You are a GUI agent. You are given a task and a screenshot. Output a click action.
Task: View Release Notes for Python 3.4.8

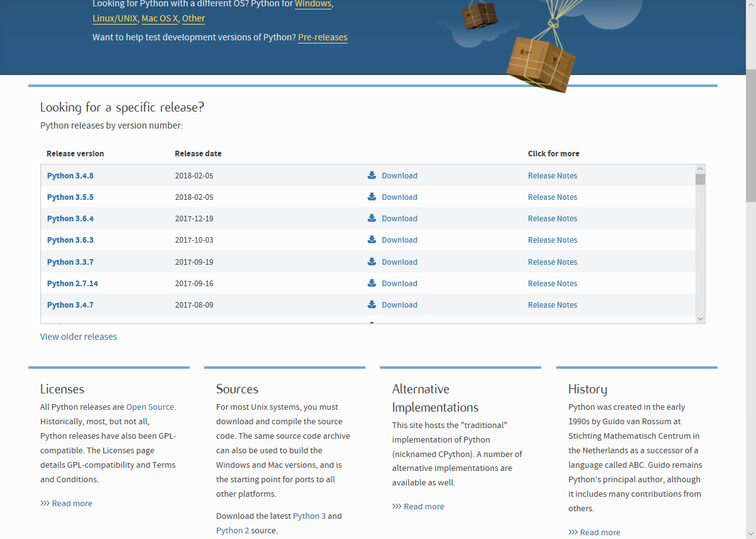pos(553,176)
